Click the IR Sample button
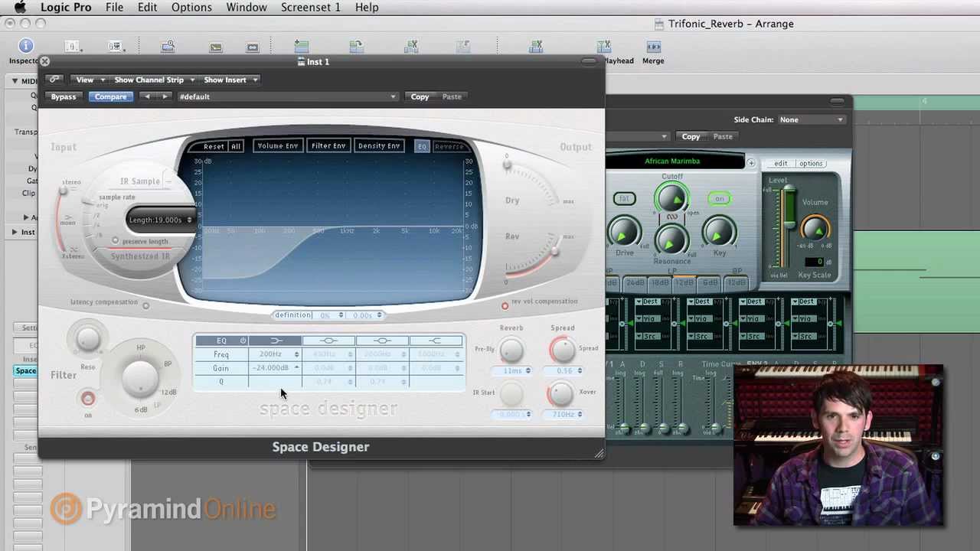Image resolution: width=980 pixels, height=551 pixels. pos(140,181)
